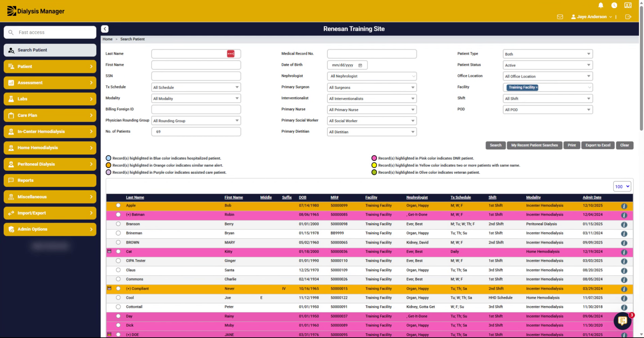
Task: Collapse the Cat row expander
Action: (x=109, y=251)
